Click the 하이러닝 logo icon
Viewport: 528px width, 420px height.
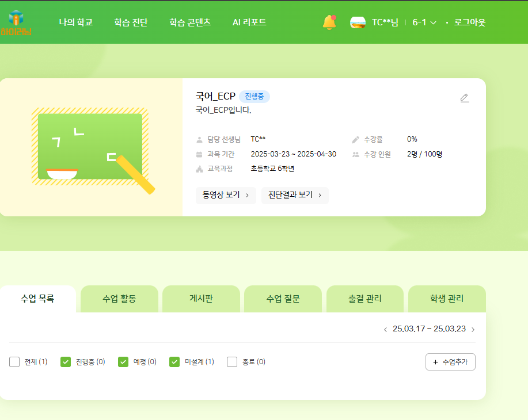point(16,22)
